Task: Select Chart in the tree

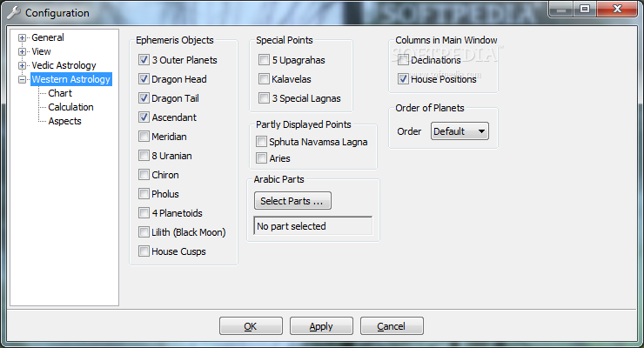Action: [60, 93]
